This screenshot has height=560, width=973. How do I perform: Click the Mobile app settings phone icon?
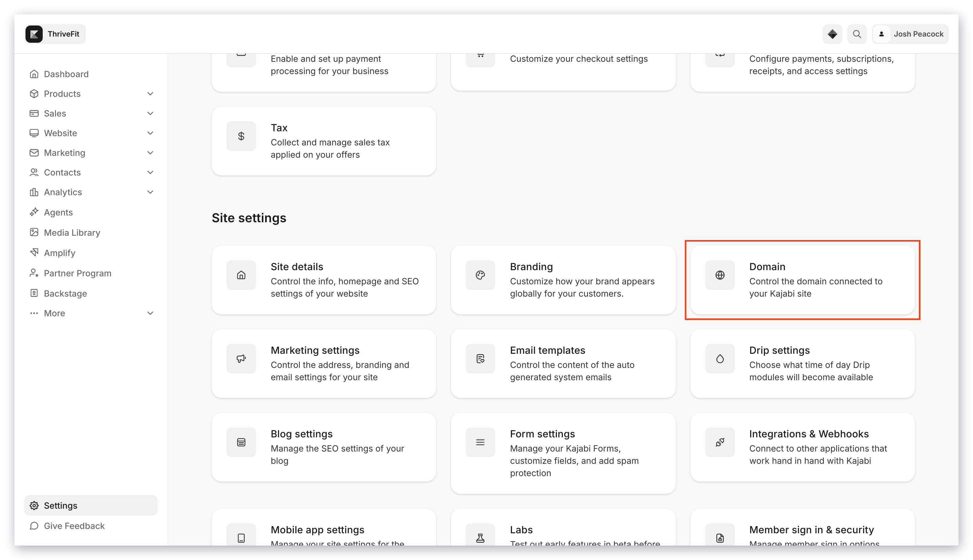click(241, 538)
